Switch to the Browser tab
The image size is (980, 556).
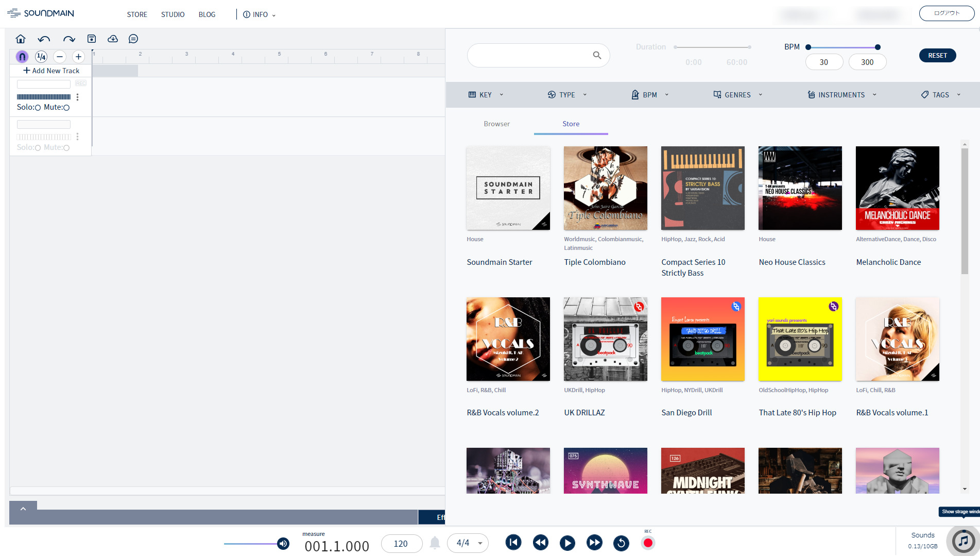coord(496,124)
